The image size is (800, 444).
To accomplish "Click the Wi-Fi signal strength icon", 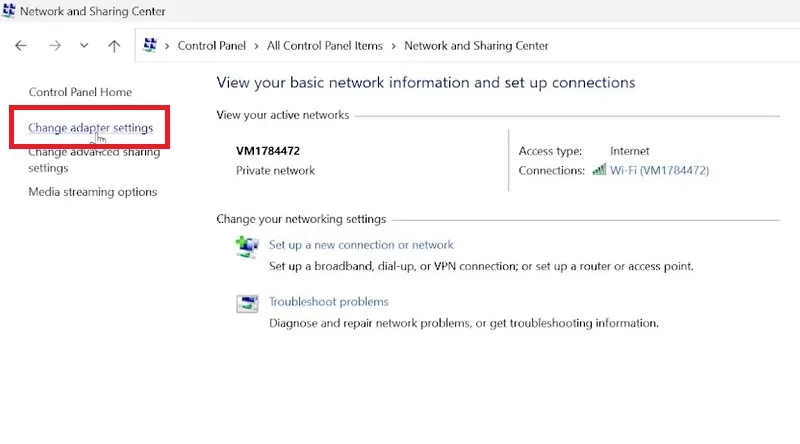I will click(599, 169).
